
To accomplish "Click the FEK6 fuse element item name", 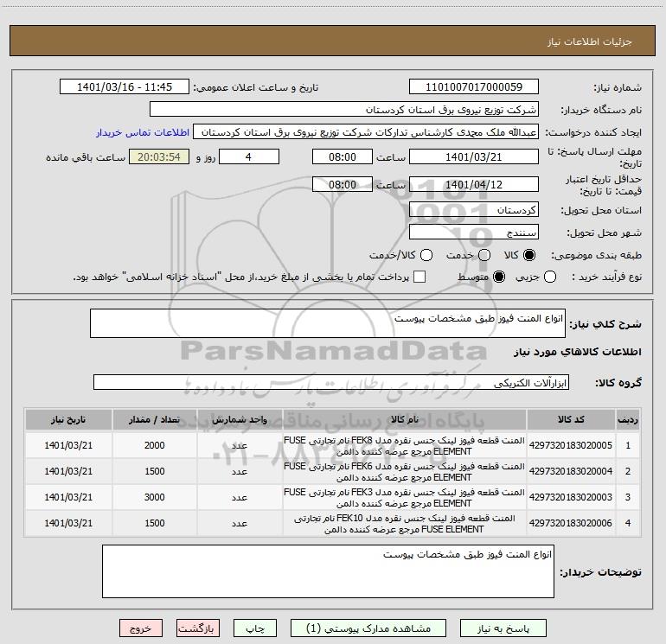I will point(405,472).
